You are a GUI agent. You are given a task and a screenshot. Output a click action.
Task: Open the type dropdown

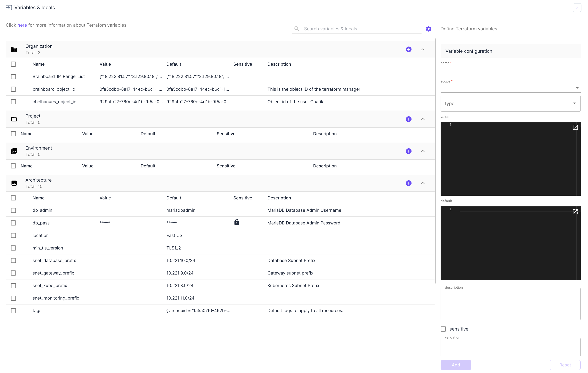510,103
